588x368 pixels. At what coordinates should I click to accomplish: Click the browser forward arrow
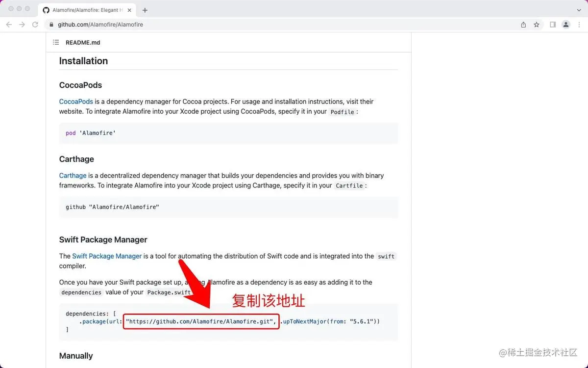pyautogui.click(x=22, y=25)
